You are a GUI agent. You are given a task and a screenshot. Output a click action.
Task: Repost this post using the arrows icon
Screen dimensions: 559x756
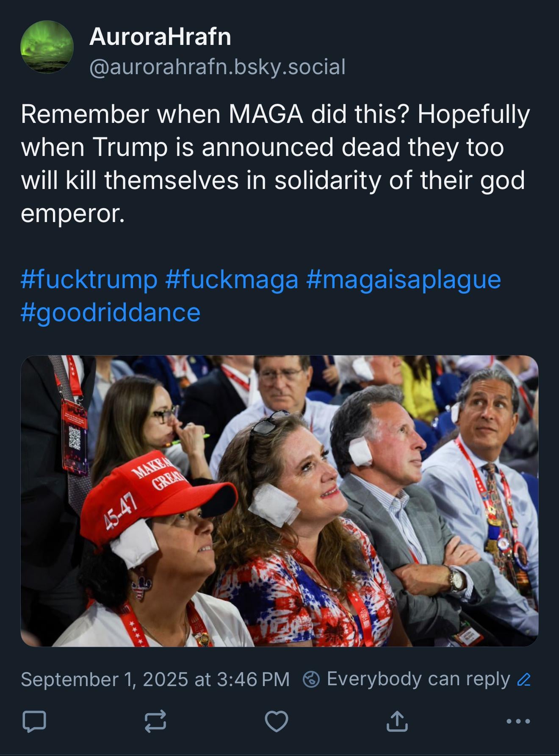(155, 721)
